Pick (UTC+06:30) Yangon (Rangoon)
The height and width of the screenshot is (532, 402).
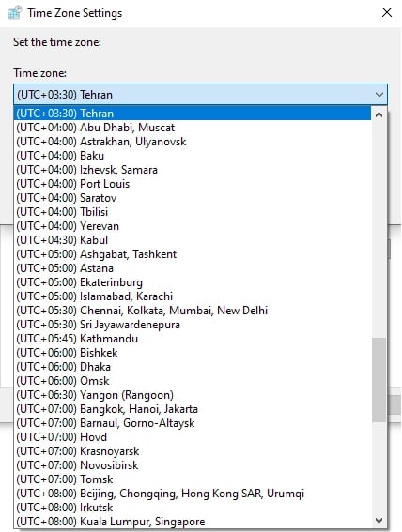pyautogui.click(x=193, y=395)
